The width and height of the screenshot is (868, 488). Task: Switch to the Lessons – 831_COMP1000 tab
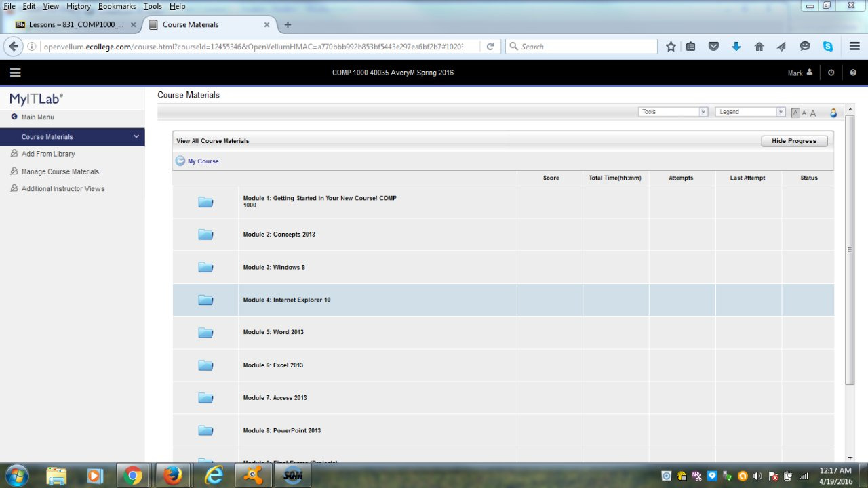(x=75, y=24)
